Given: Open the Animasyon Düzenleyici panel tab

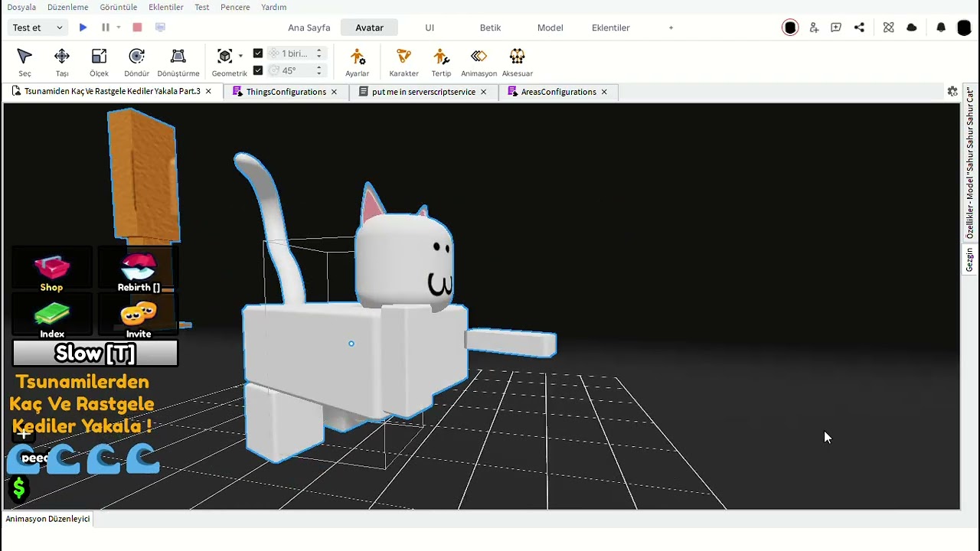Looking at the screenshot, I should [47, 519].
